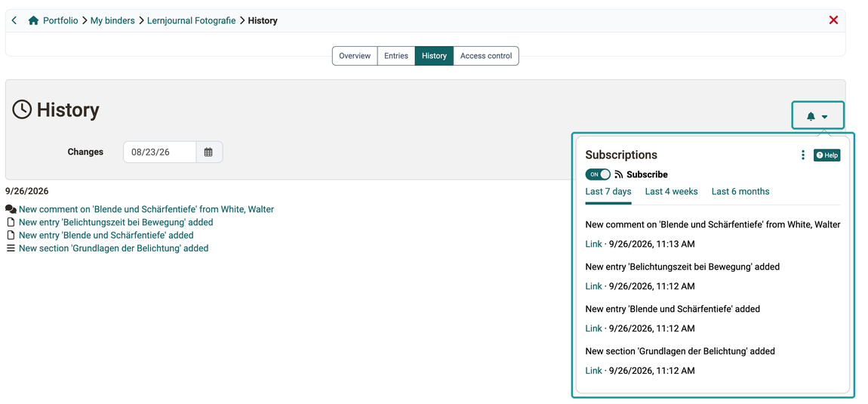Click the Link under the White, Walter comment
Image resolution: width=868 pixels, height=404 pixels.
[593, 244]
